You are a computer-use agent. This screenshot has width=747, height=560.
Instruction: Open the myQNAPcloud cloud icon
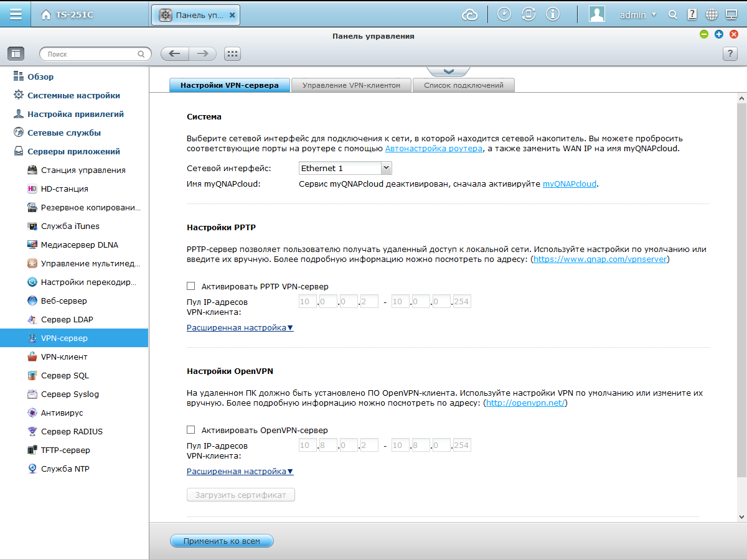point(470,14)
